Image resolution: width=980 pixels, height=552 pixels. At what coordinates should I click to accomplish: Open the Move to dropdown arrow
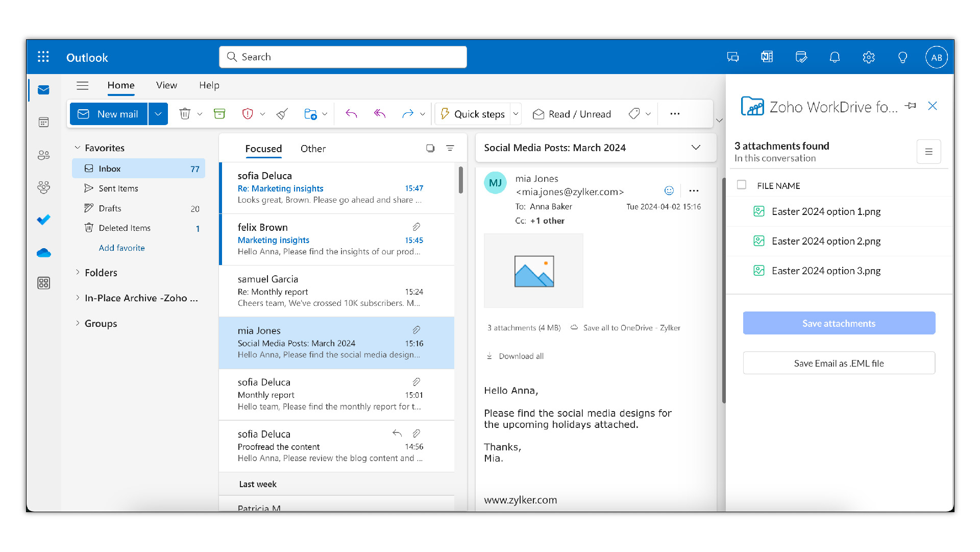pyautogui.click(x=325, y=114)
